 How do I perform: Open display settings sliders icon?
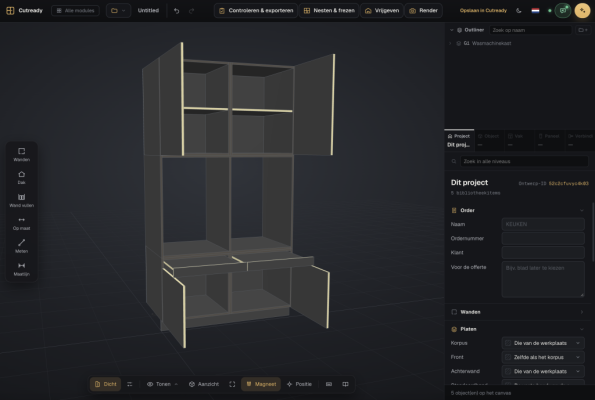point(130,384)
